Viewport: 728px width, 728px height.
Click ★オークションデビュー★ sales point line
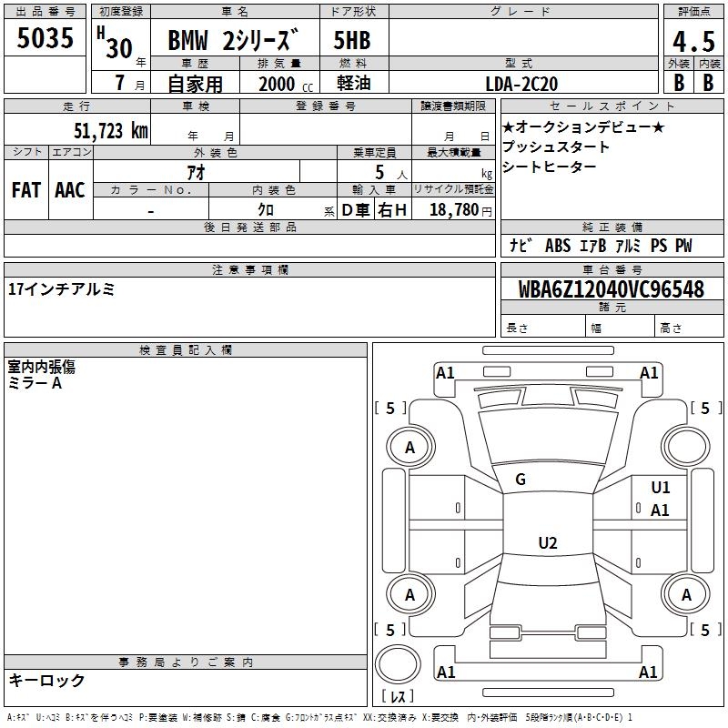583,126
